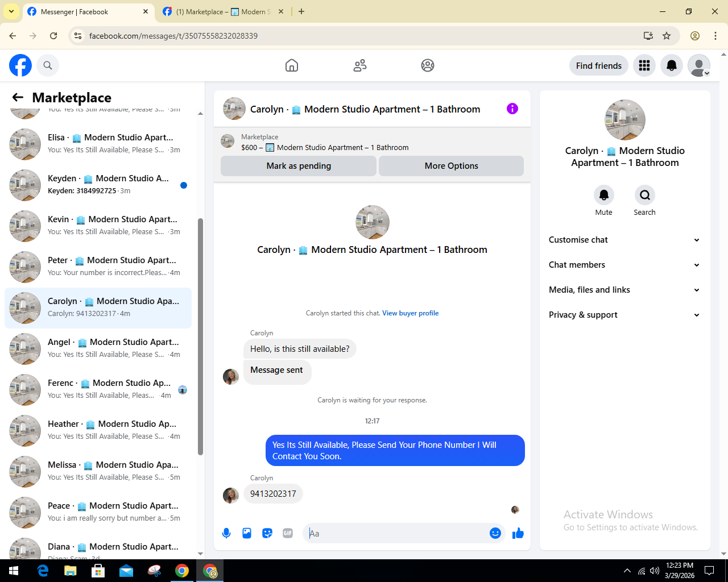This screenshot has height=582, width=728.
Task: Open the Chrome profile icon
Action: click(695, 36)
